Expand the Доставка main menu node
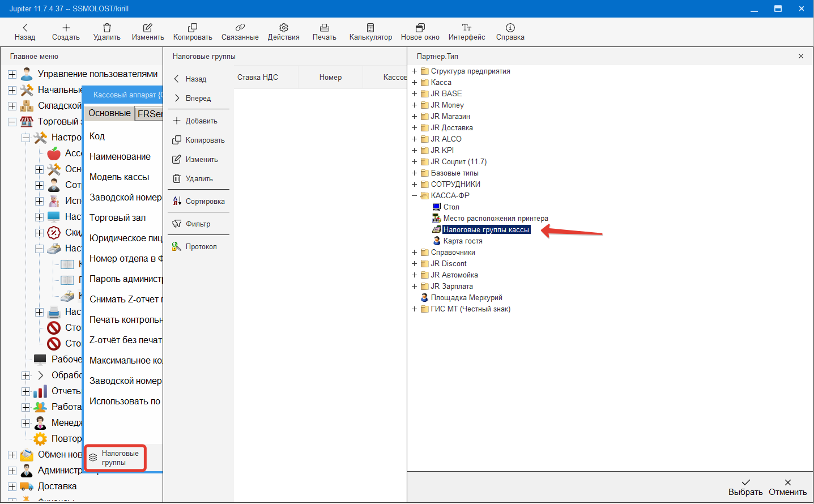This screenshot has height=504, width=814. [12, 486]
